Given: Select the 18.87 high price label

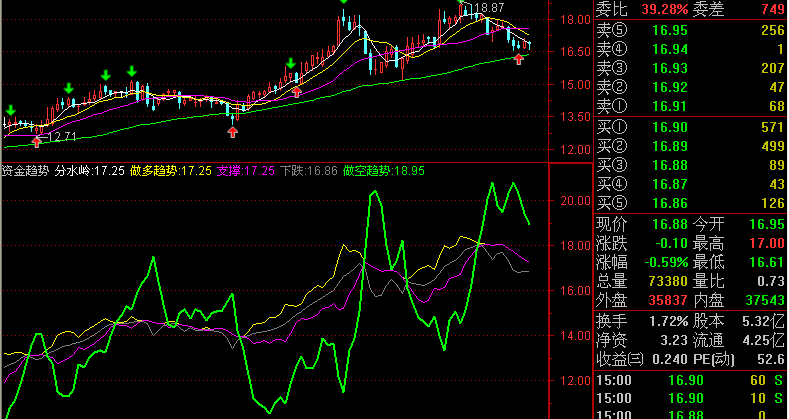Looking at the screenshot, I should pos(489,8).
